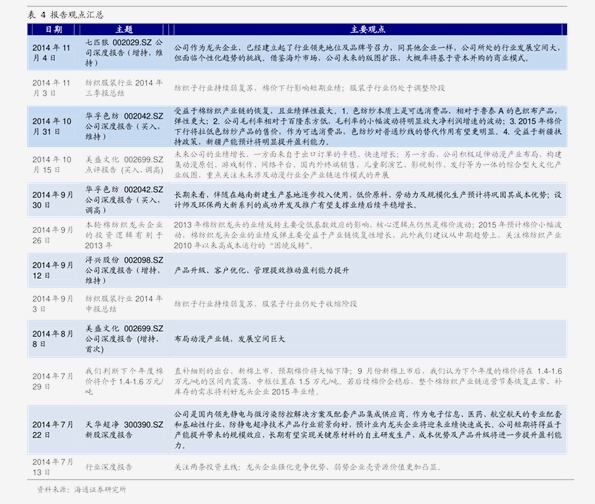Select date cell 2014年10月31日
The image size is (595, 504).
point(52,126)
